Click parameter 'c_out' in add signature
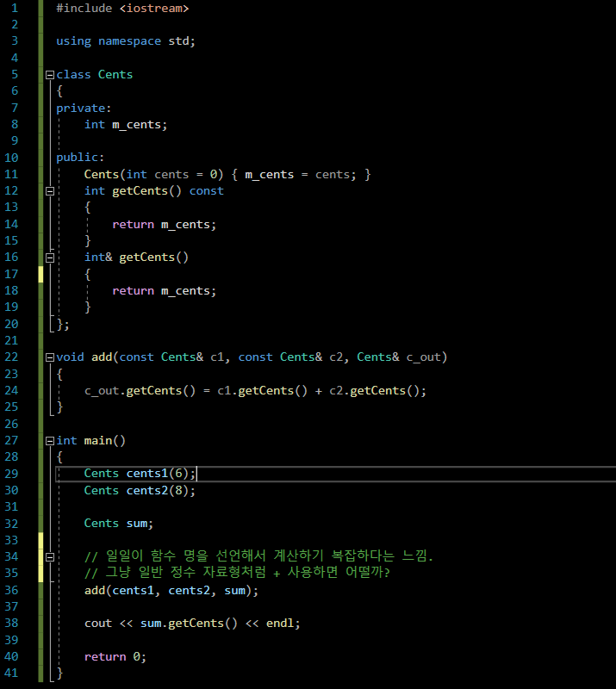The height and width of the screenshot is (689, 616). (x=423, y=357)
